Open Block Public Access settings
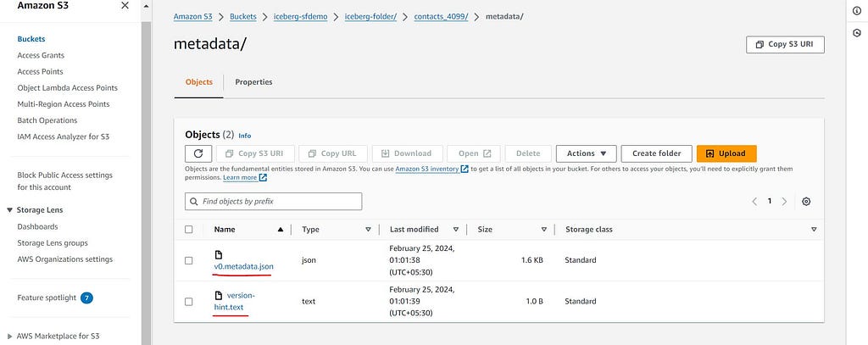The width and height of the screenshot is (868, 345). coord(64,181)
